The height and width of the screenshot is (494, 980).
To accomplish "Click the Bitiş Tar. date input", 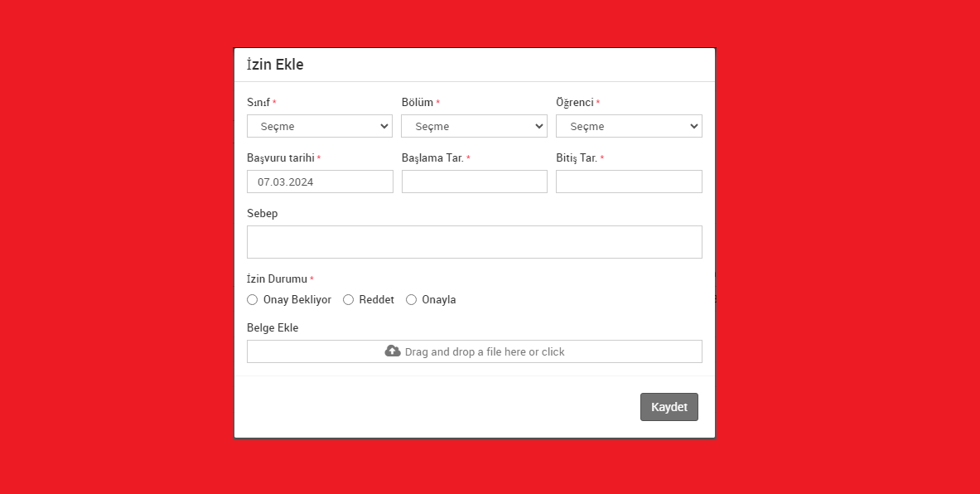I will [x=628, y=182].
